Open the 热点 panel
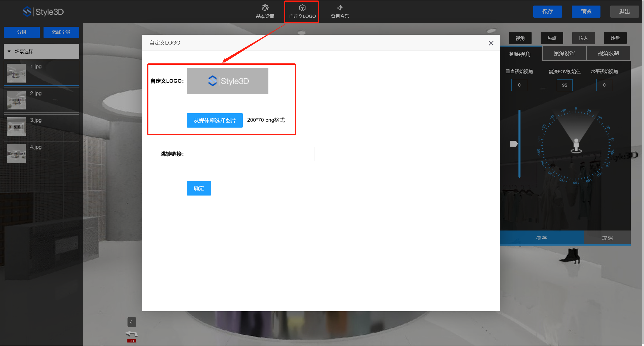The image size is (644, 346). (552, 38)
